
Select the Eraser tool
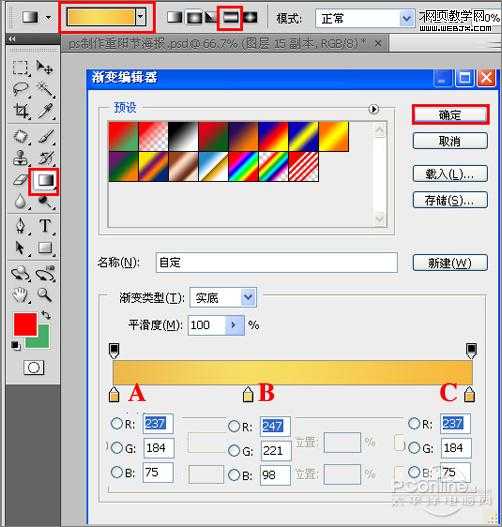click(x=20, y=180)
